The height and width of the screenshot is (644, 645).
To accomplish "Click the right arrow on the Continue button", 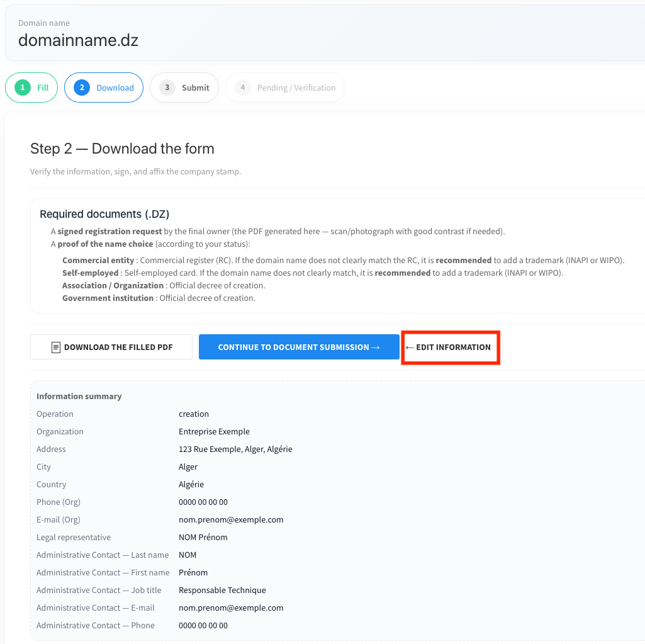I will coord(376,347).
